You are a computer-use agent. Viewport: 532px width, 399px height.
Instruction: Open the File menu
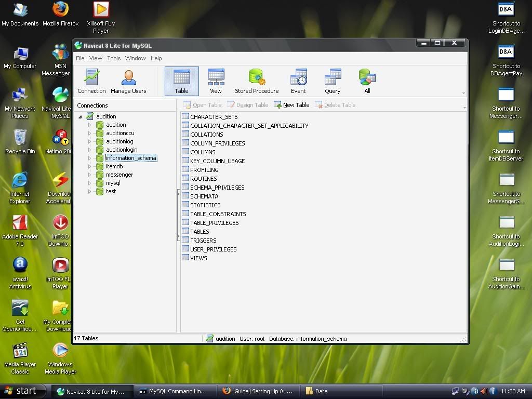point(80,58)
